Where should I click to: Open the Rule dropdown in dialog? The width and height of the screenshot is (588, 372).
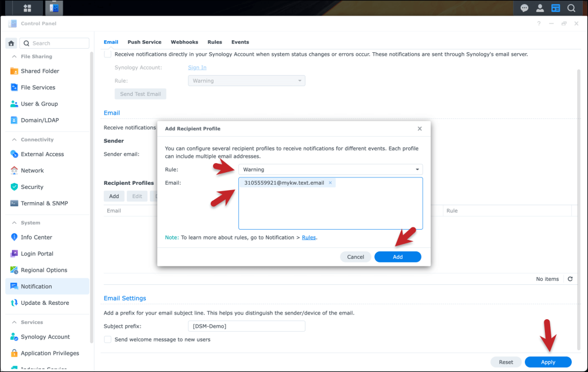tap(330, 169)
